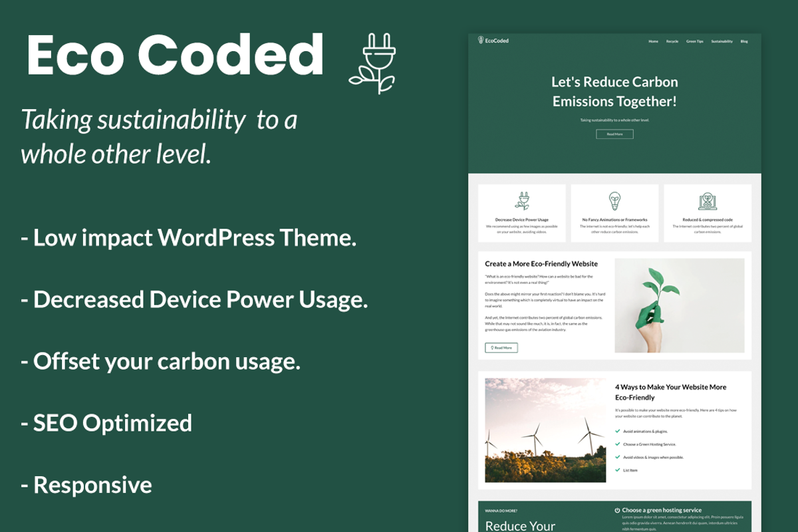Click the Decreased Device Power Usage bullet
Screen dimensions: 798x532
coord(194,300)
